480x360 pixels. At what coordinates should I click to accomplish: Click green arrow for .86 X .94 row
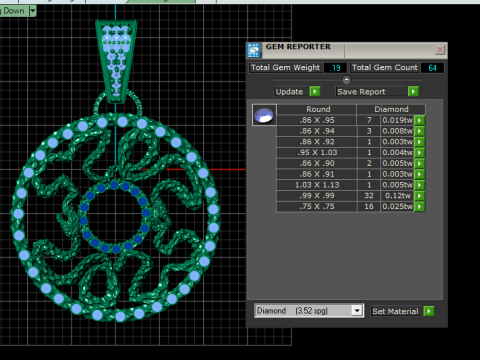pyautogui.click(x=420, y=131)
